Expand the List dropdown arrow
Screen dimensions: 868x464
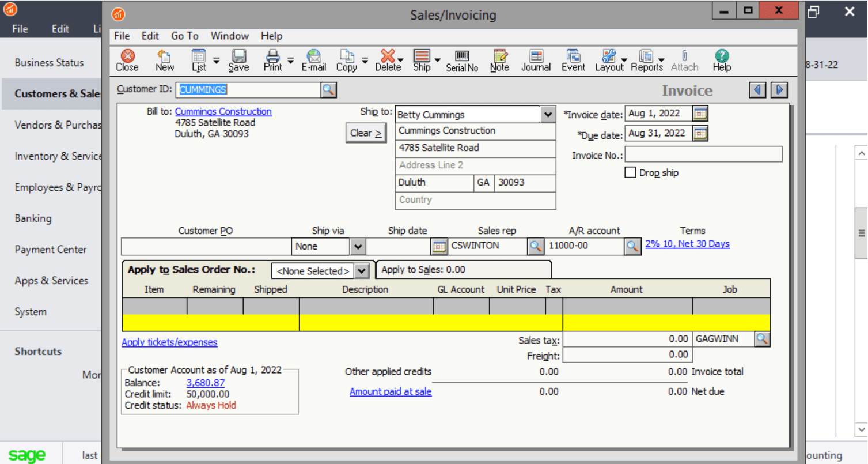click(216, 60)
